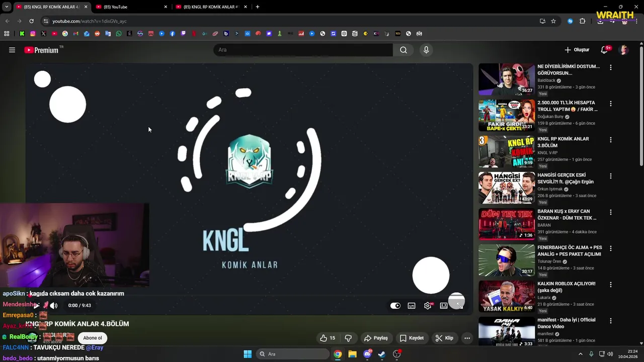The width and height of the screenshot is (644, 362).
Task: Select the first KNGL RP KOMİK ANLAR tab
Action: pyautogui.click(x=52, y=7)
